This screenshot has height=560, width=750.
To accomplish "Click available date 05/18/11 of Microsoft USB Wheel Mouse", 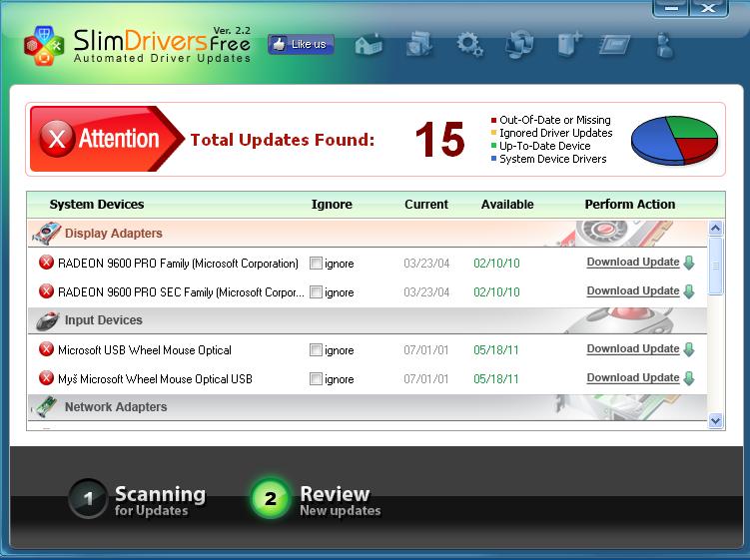I will pos(496,350).
